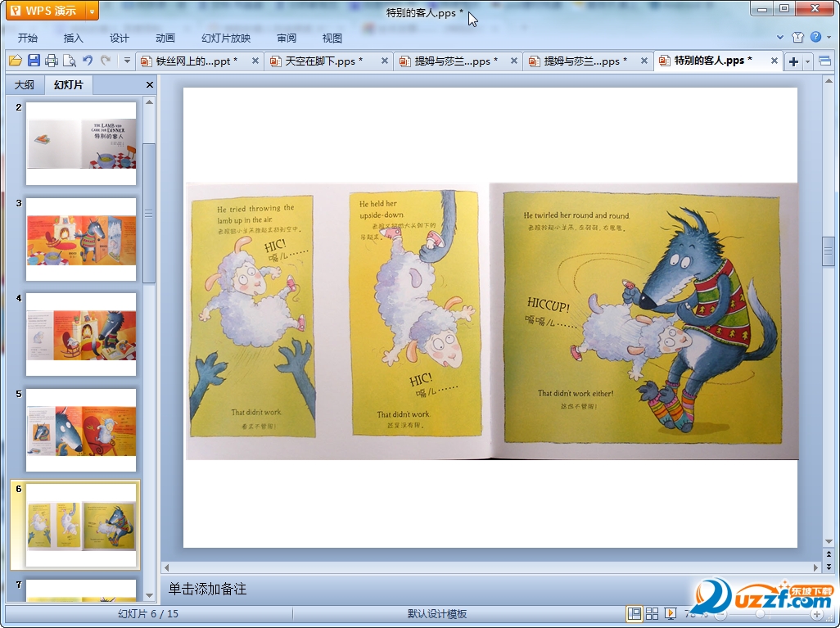840x628 pixels.
Task: Close the 特别的客人.pps tab
Action: [775, 61]
